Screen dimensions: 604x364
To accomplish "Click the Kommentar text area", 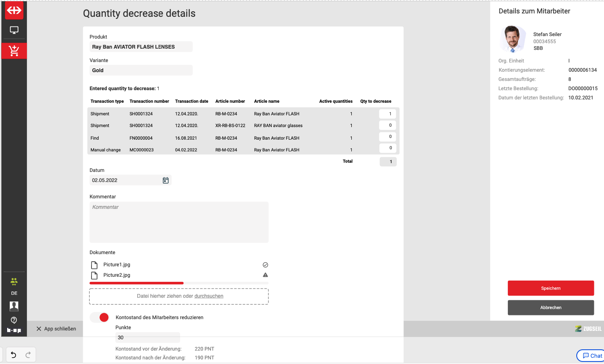I will pyautogui.click(x=179, y=222).
